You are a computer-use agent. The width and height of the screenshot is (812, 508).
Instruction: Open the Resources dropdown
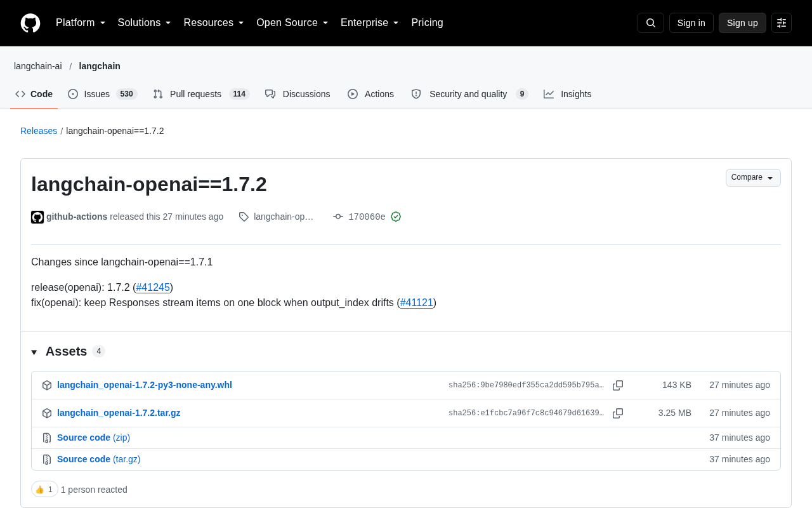pyautogui.click(x=214, y=23)
